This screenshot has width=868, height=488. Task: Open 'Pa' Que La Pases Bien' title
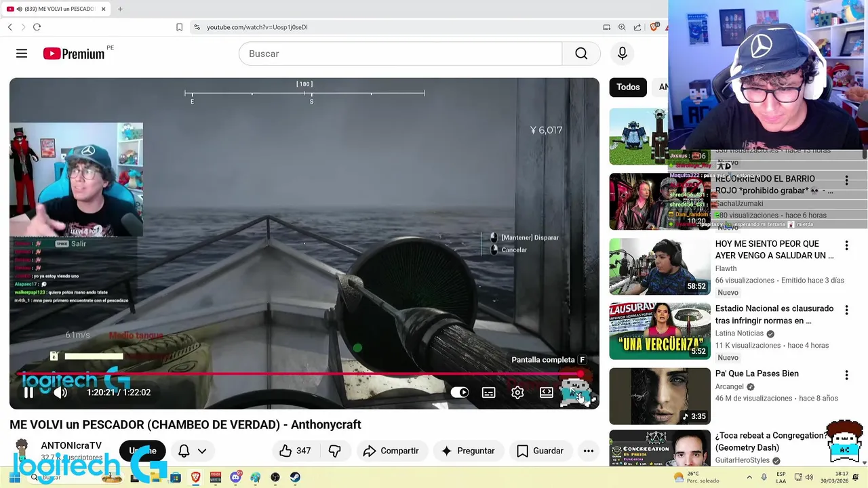click(x=757, y=373)
